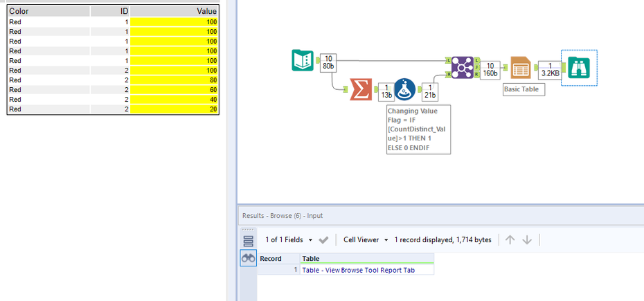
Task: Open the '1 of 1 Fields' dropdown
Action: [289, 240]
